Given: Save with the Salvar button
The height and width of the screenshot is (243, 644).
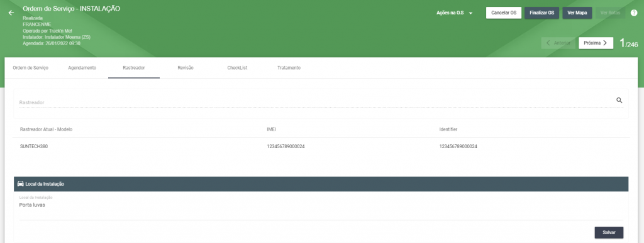Looking at the screenshot, I should pos(609,232).
